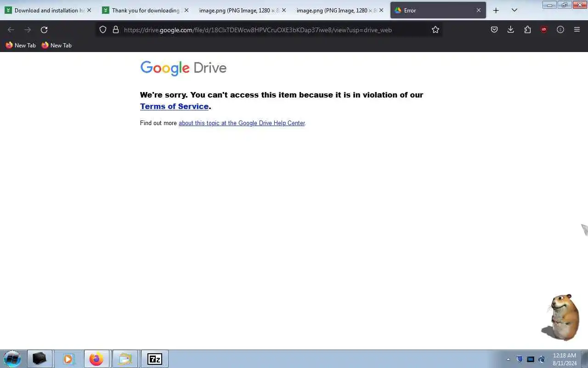This screenshot has height=368, width=588.
Task: Open the volume tray icon
Action: pyautogui.click(x=542, y=359)
